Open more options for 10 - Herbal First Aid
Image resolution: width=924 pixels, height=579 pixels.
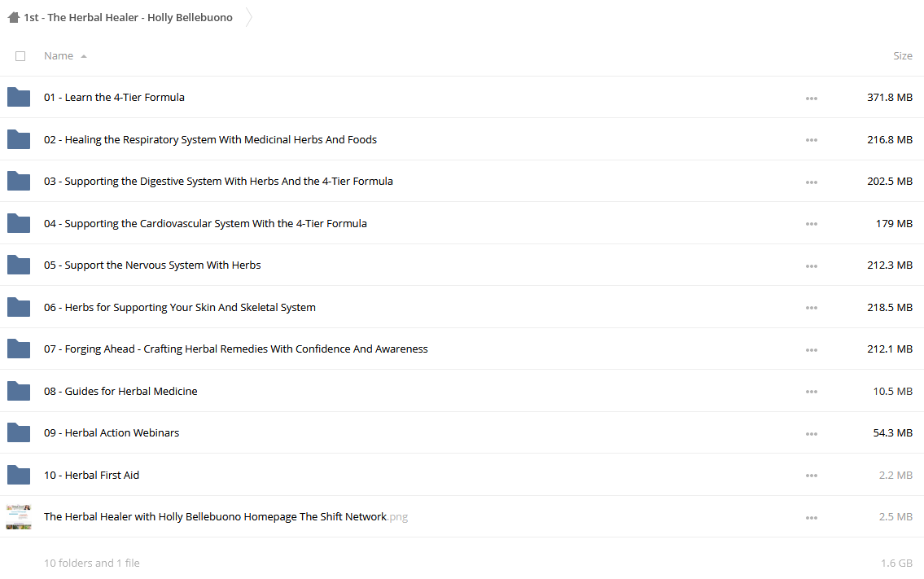(x=812, y=476)
